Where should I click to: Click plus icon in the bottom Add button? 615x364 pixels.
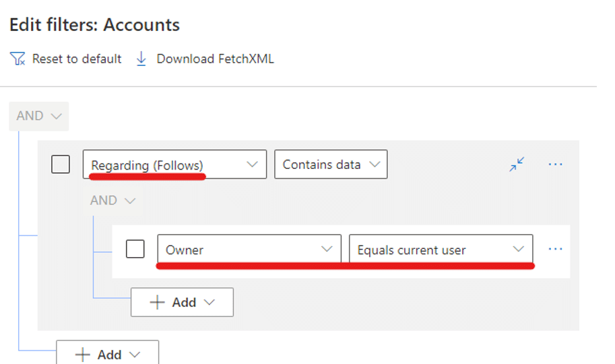point(82,355)
